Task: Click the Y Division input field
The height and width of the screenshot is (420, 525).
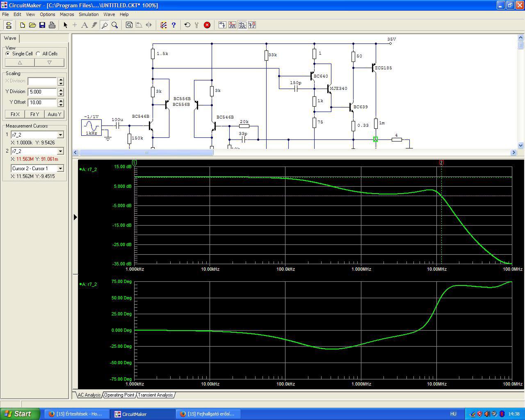Action: 42,92
